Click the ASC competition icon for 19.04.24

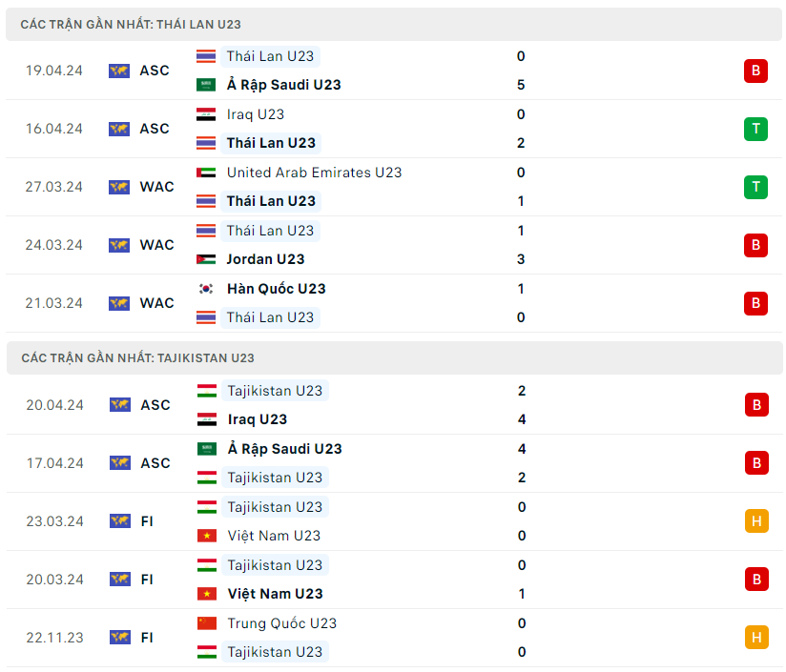(119, 71)
